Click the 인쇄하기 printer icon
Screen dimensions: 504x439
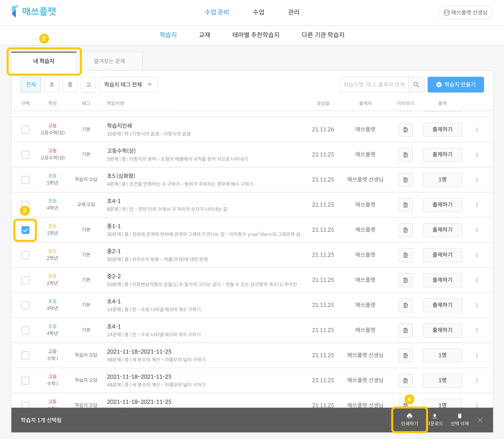point(409,416)
